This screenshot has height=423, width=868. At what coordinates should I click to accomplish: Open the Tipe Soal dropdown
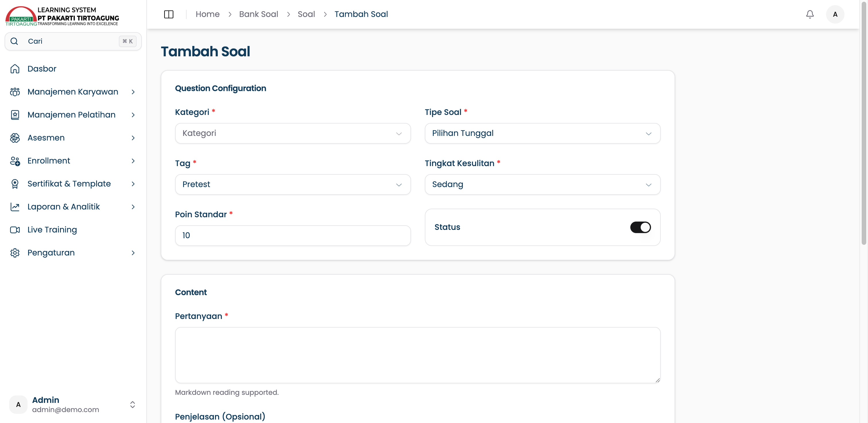tap(542, 133)
